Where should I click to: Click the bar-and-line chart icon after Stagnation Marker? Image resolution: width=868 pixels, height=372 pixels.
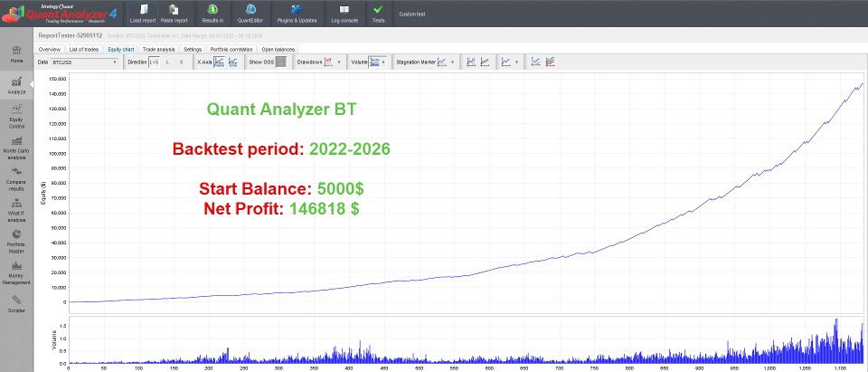[470, 62]
